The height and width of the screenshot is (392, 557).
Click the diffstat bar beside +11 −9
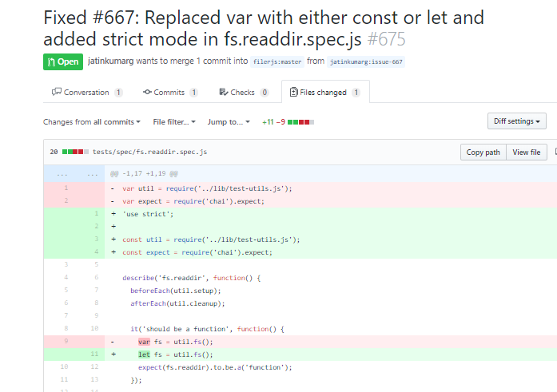301,122
